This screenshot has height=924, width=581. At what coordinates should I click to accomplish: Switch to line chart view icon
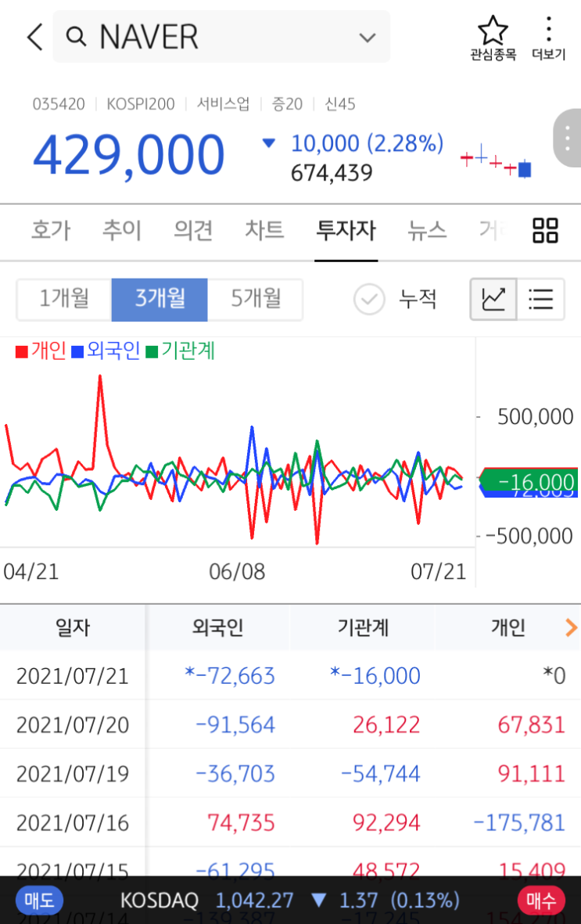(493, 300)
